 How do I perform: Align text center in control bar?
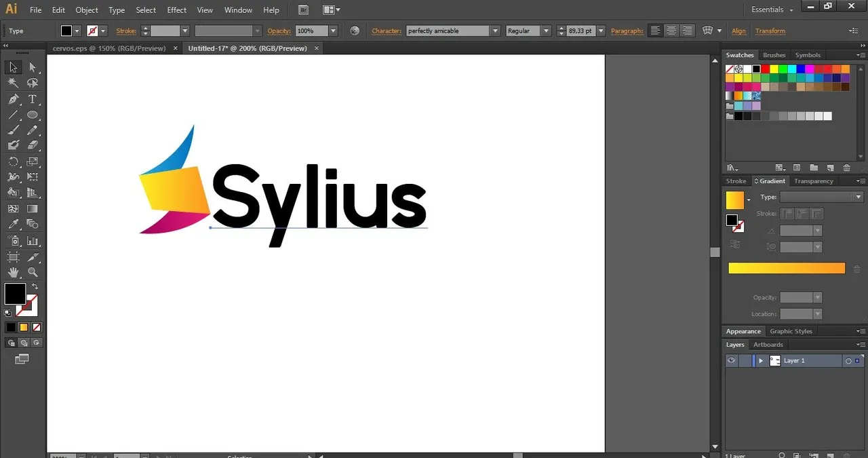click(671, 31)
